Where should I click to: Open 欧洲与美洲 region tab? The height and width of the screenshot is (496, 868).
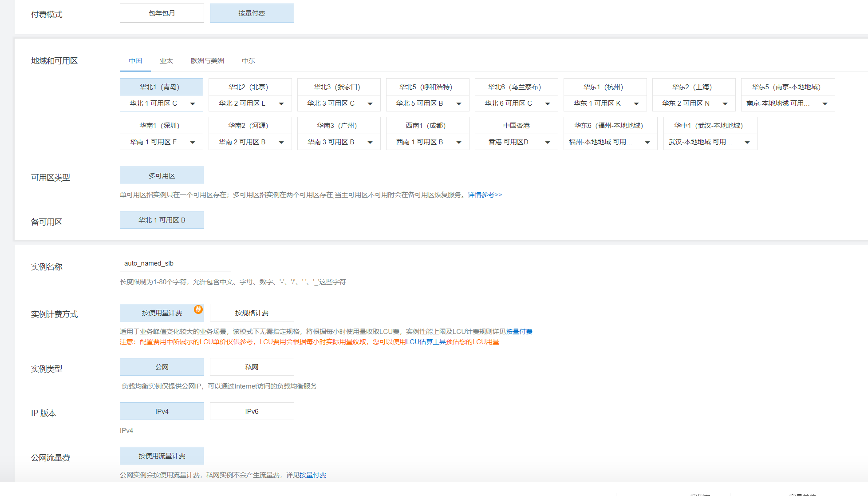[207, 60]
